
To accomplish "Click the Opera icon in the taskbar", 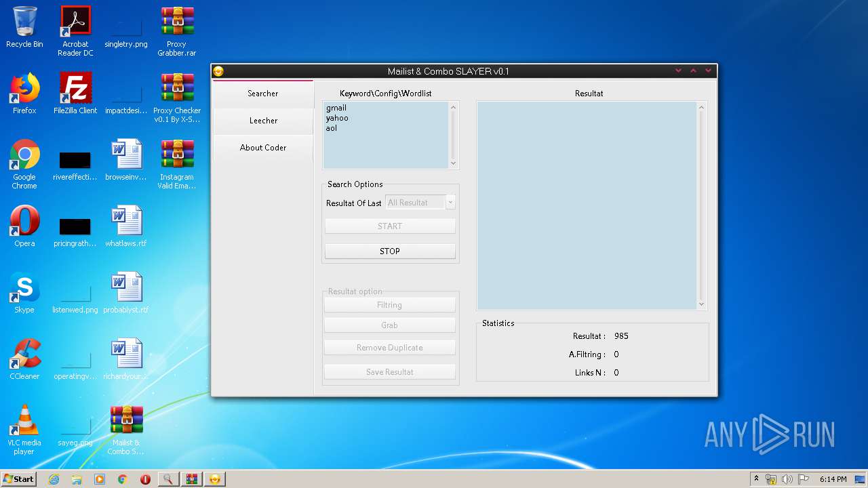I will click(x=145, y=479).
